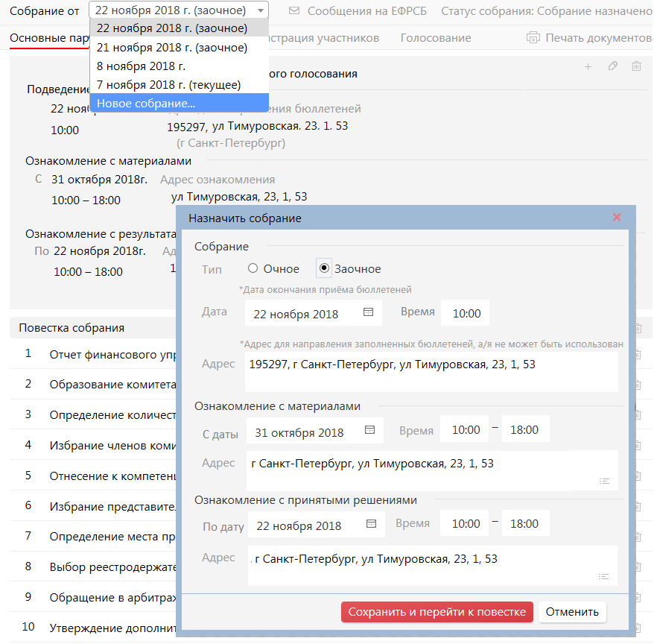This screenshot has width=654, height=644.
Task: Click the trash icon in parameters panel header
Action: point(636,66)
